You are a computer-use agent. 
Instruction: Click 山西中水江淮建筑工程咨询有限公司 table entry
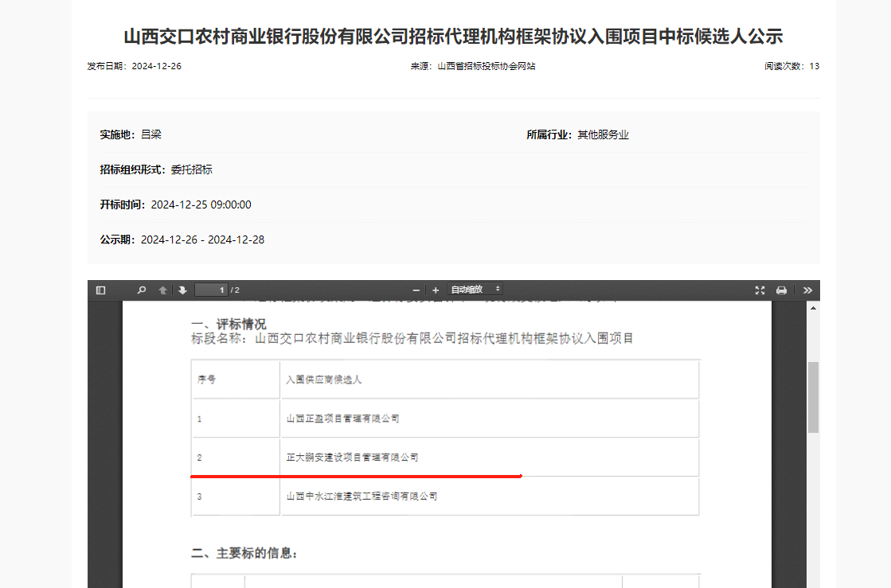point(361,496)
